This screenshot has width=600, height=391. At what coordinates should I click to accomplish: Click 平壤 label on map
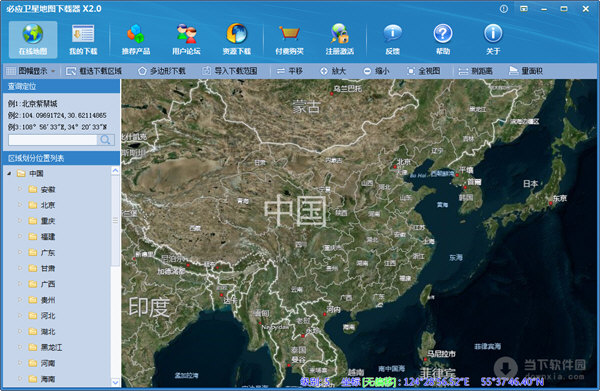(x=466, y=170)
